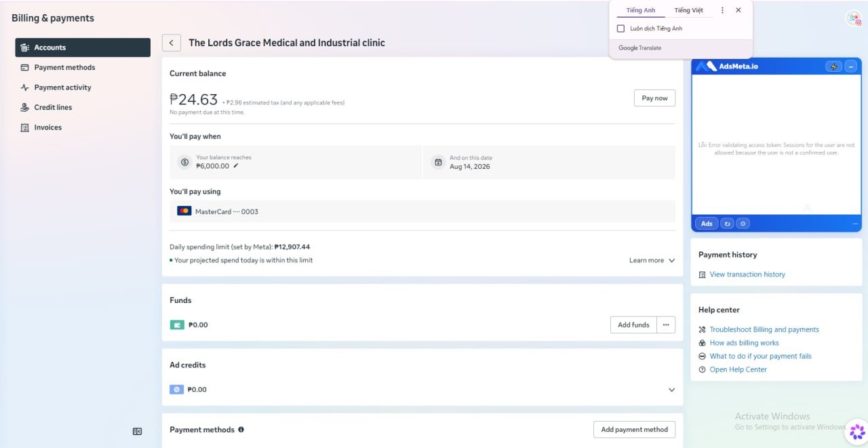Open the more options ellipsis next to Add funds
Image resolution: width=868 pixels, height=448 pixels.
666,325
